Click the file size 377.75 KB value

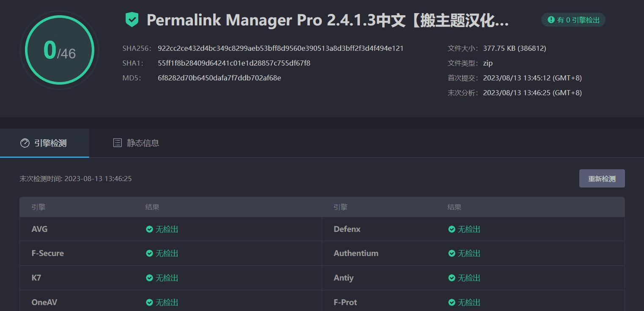(x=515, y=48)
